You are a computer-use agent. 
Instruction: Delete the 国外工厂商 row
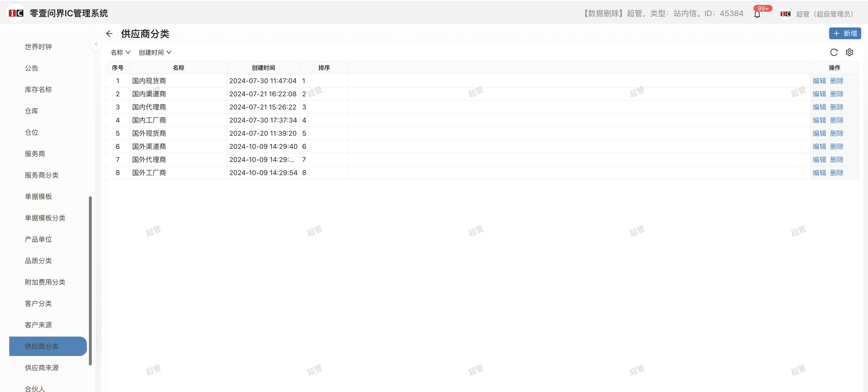837,173
